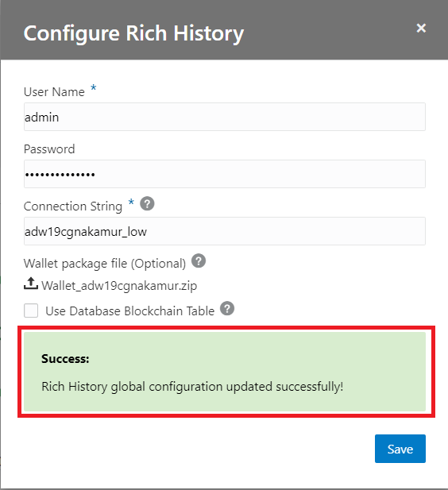Click the User Name field containing admin
This screenshot has width=448, height=490.
tap(225, 117)
